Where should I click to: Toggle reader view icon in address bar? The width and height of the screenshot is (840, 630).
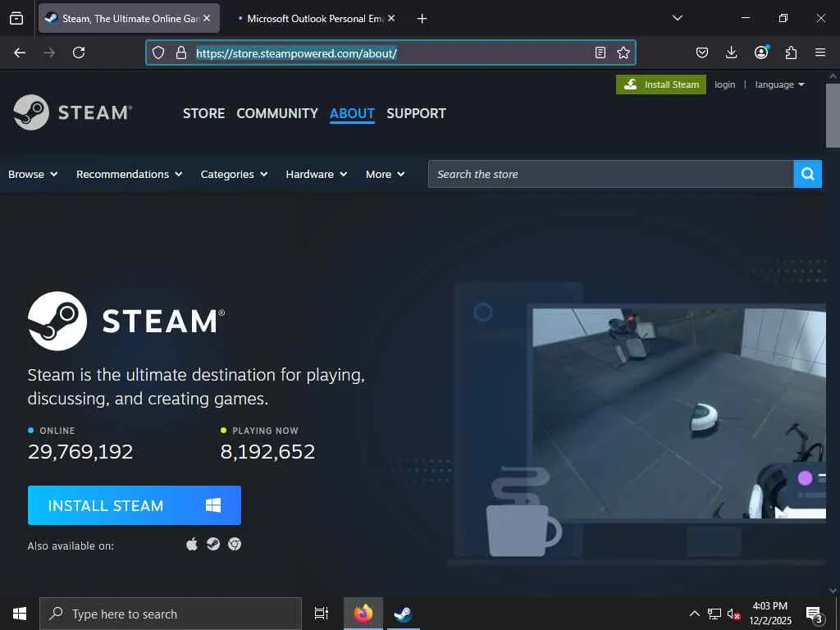click(600, 52)
